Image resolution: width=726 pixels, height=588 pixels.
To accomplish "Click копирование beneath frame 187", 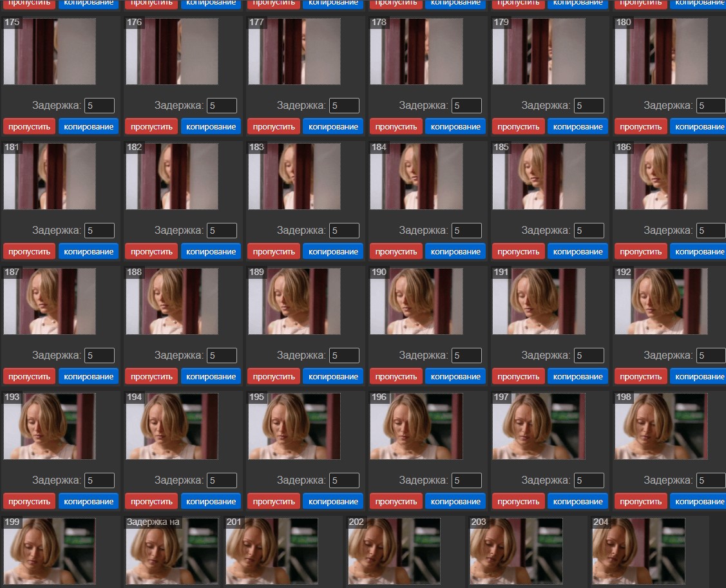I will click(x=88, y=376).
